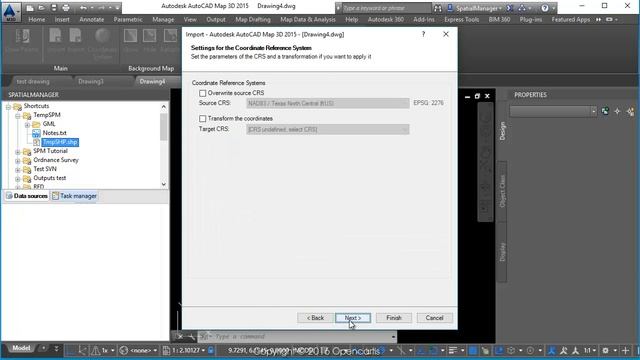Open the Source CRS dropdown
The image size is (640, 360).
[x=327, y=103]
